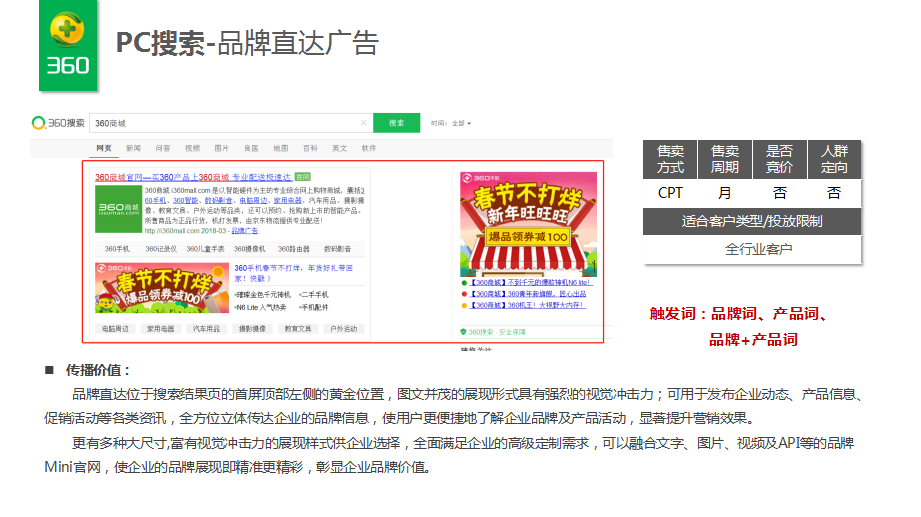Click the 教育文具 category button
The width and height of the screenshot is (921, 517).
298,328
